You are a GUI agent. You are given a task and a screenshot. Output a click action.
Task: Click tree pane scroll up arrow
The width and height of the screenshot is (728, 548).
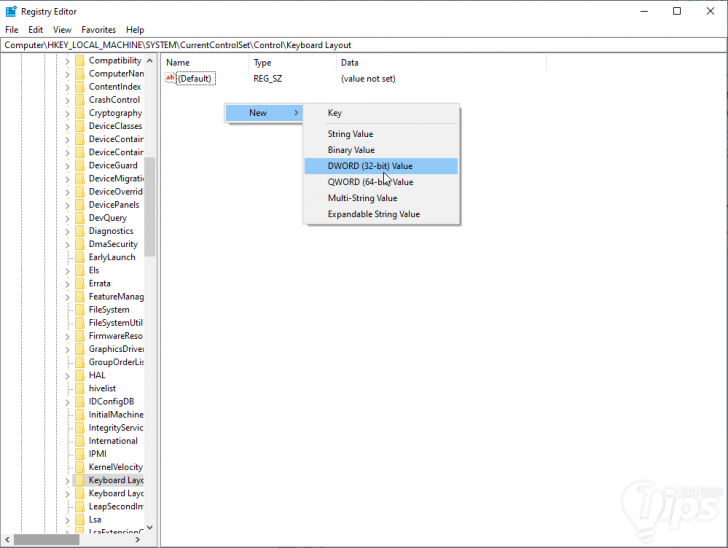[x=150, y=61]
